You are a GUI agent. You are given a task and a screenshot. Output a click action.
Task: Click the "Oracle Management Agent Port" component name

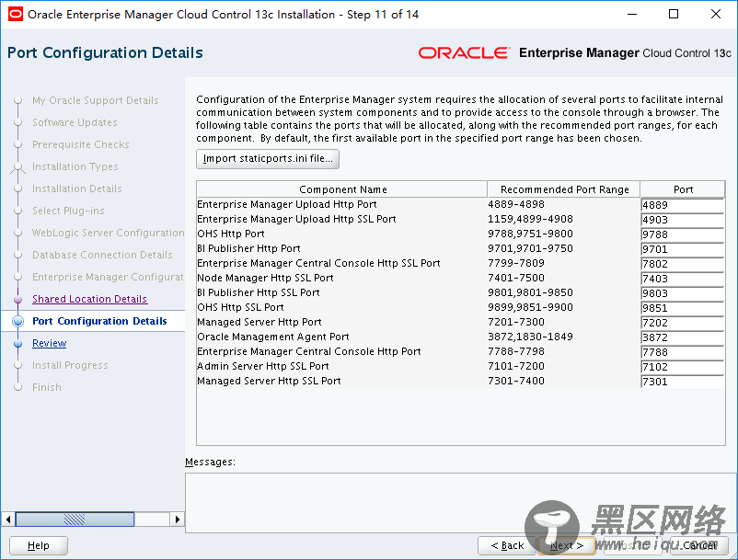point(273,337)
